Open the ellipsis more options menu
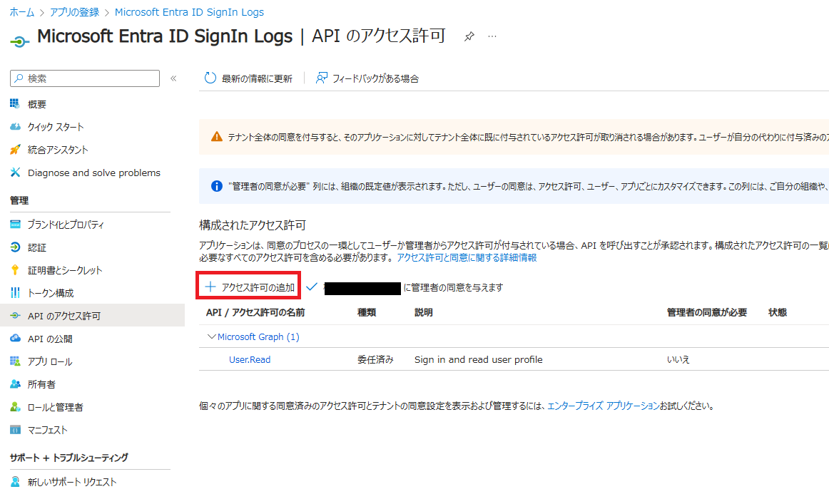Viewport: 829px width, 504px height. point(492,36)
